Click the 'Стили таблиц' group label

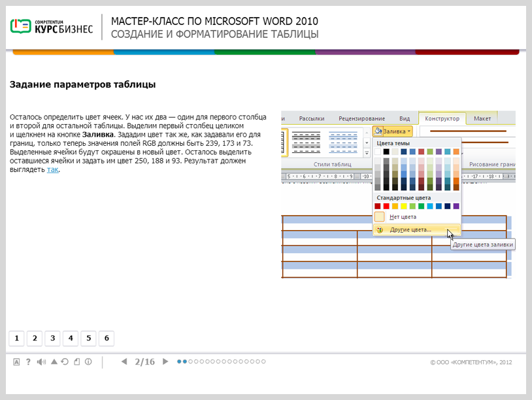pyautogui.click(x=332, y=164)
